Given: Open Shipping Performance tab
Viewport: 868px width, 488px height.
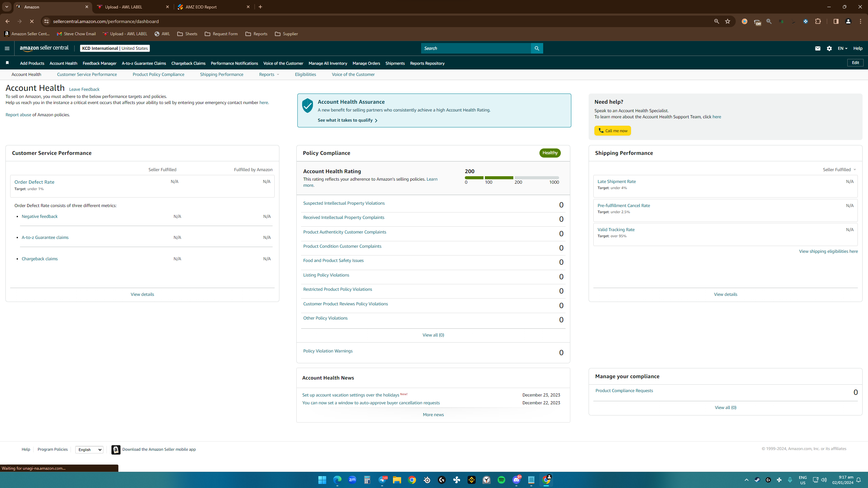Looking at the screenshot, I should pyautogui.click(x=221, y=74).
